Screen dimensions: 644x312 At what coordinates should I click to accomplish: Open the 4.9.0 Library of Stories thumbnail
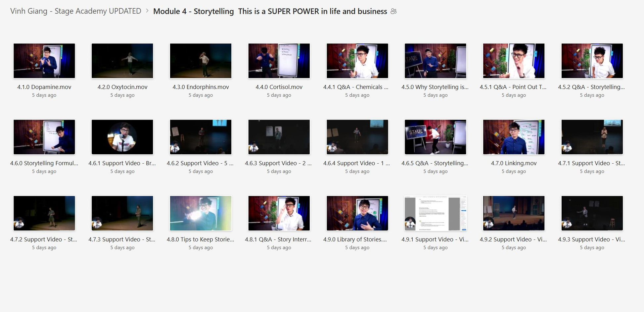coord(357,213)
